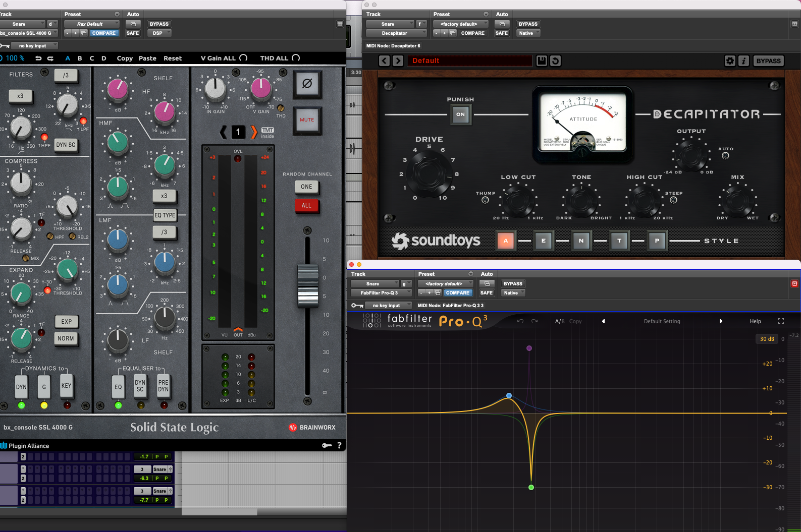Click the bx_console channel fader

click(x=307, y=286)
